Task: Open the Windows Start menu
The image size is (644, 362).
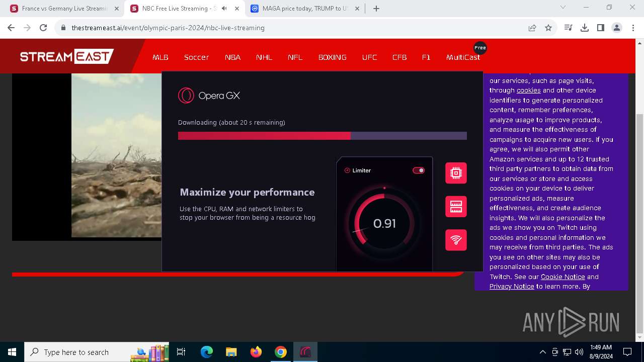Action: 12,352
